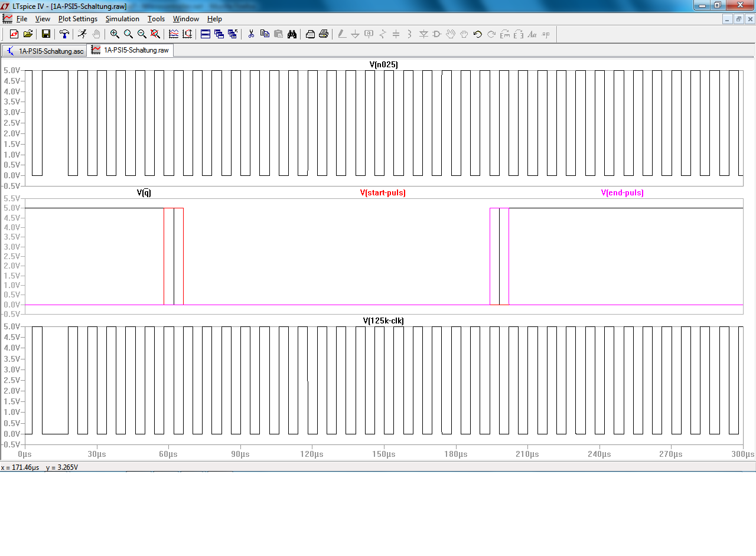Click the Copy icon in the toolbar
This screenshot has height=556, width=756.
265,34
